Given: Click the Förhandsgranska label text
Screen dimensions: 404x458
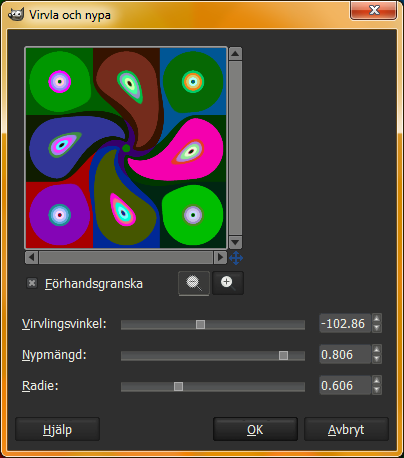Looking at the screenshot, I should (x=94, y=284).
